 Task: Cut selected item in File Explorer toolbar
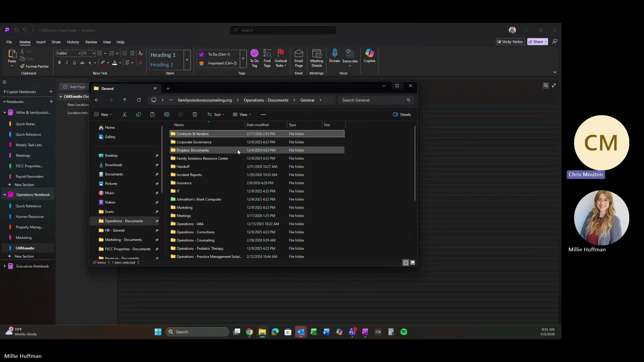coord(124,115)
